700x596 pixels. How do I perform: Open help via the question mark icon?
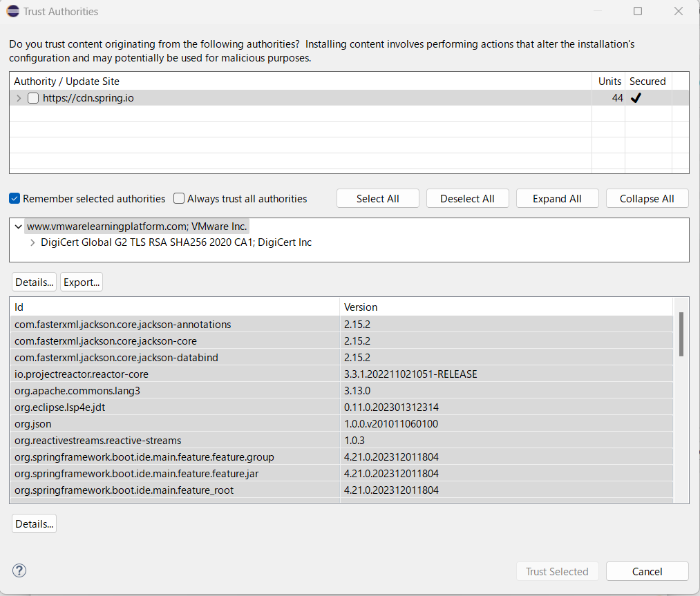click(19, 570)
